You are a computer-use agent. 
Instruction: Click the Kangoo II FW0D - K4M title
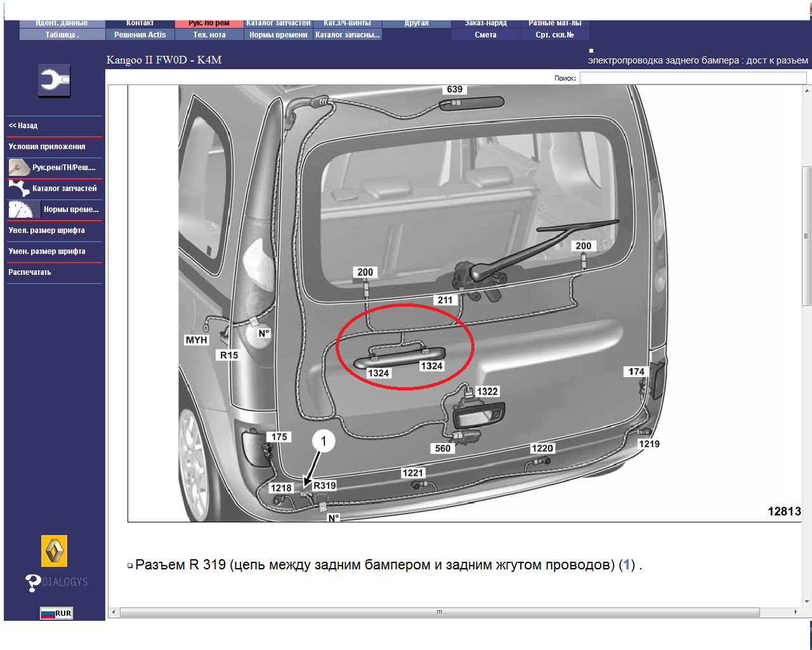[164, 60]
